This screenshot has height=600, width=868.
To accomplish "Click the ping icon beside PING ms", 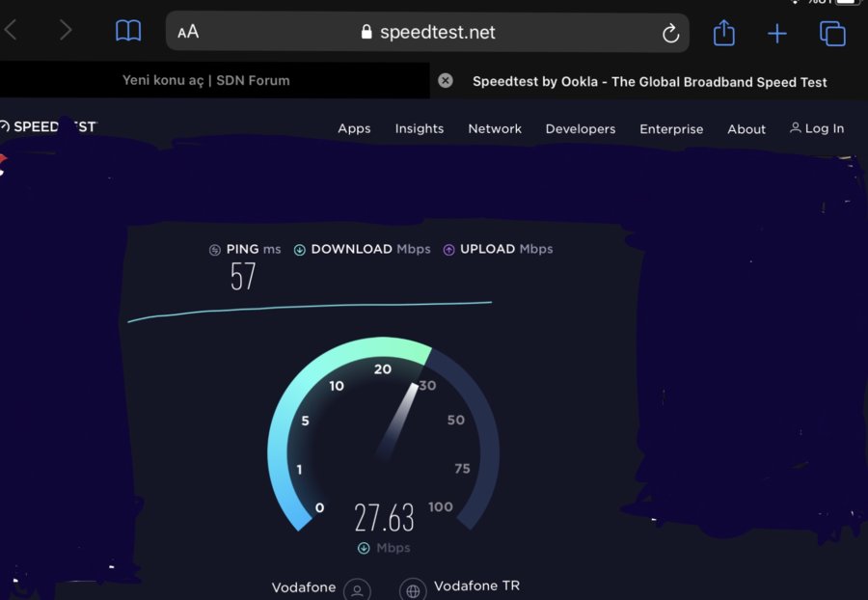I will click(x=215, y=250).
